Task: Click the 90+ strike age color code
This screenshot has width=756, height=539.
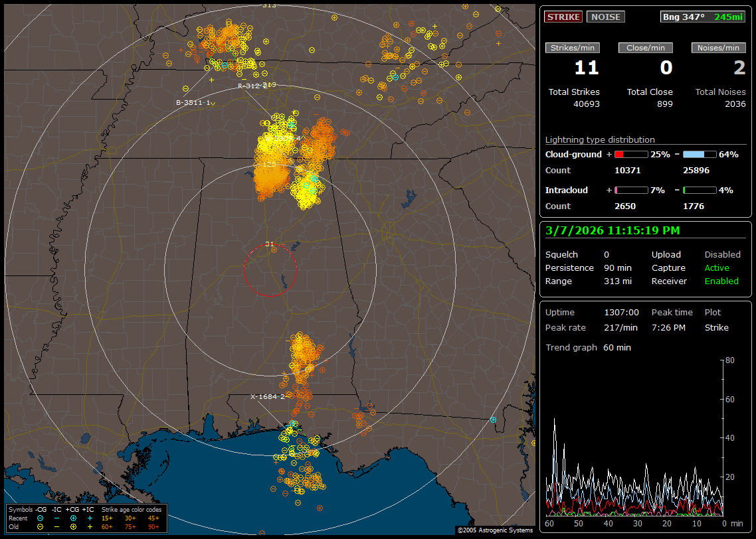Action: [153, 526]
